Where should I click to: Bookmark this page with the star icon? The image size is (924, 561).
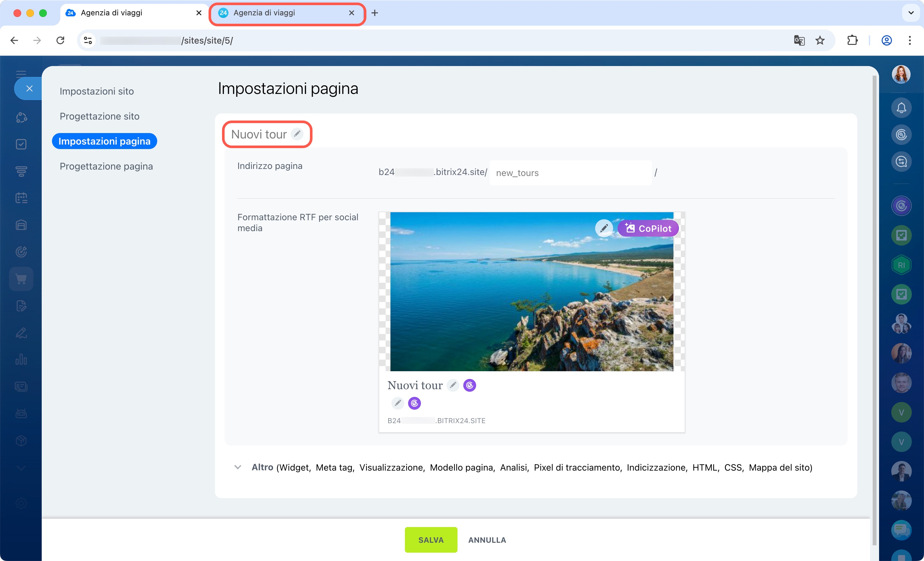coord(820,40)
